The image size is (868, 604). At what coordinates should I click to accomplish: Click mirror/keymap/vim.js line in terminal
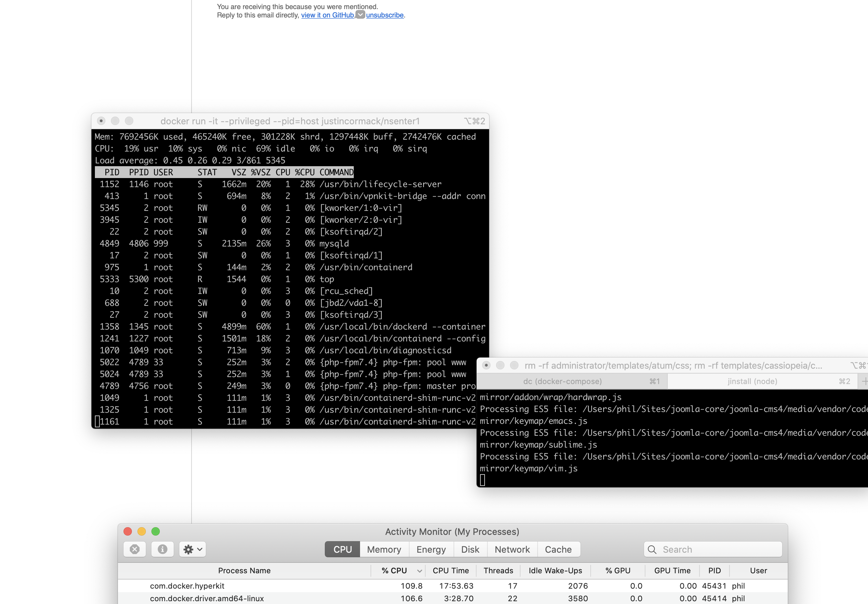coord(529,469)
